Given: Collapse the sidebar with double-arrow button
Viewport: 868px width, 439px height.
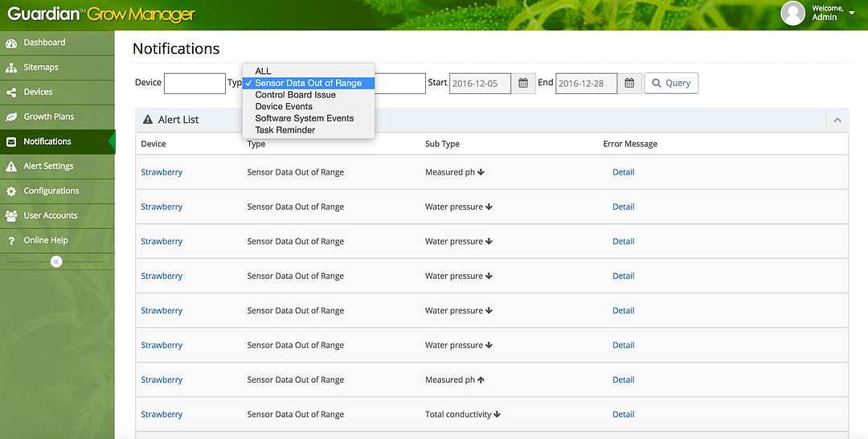Looking at the screenshot, I should coord(55,261).
